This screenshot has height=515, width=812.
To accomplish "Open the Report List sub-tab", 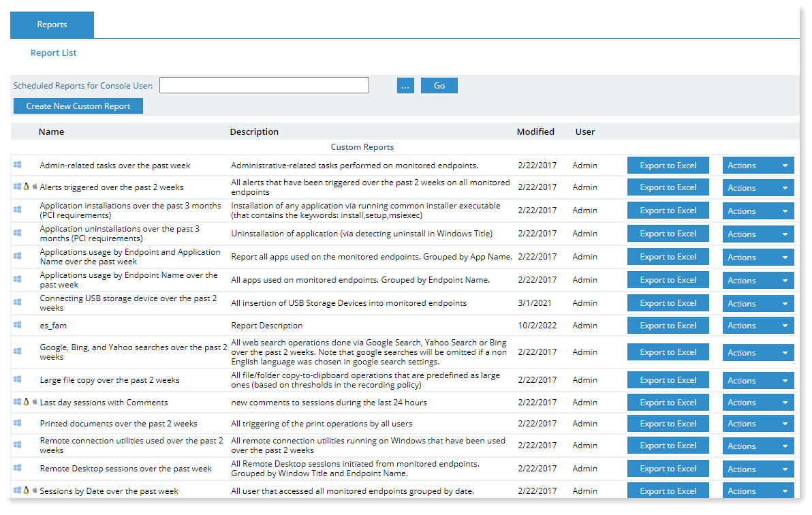I will pyautogui.click(x=53, y=52).
